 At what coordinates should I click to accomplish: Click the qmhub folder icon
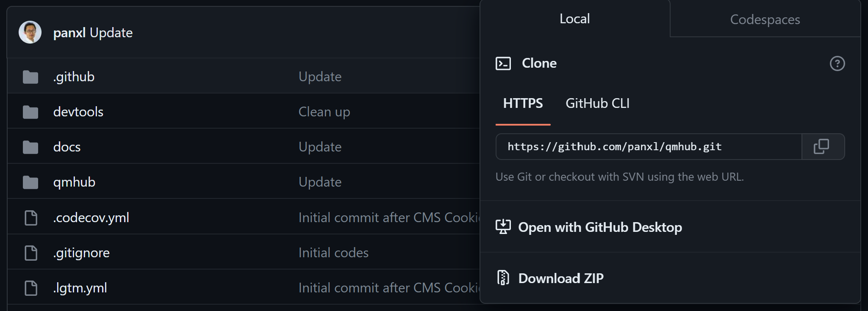(x=31, y=182)
